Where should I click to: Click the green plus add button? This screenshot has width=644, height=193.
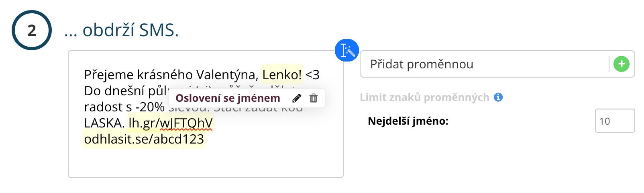pos(622,64)
